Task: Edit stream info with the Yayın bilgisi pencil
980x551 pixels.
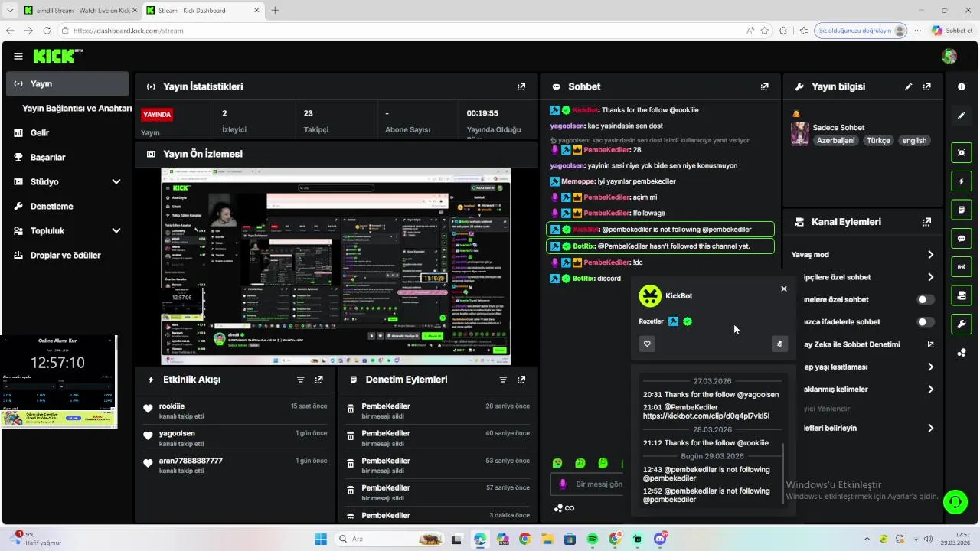Action: pyautogui.click(x=909, y=87)
